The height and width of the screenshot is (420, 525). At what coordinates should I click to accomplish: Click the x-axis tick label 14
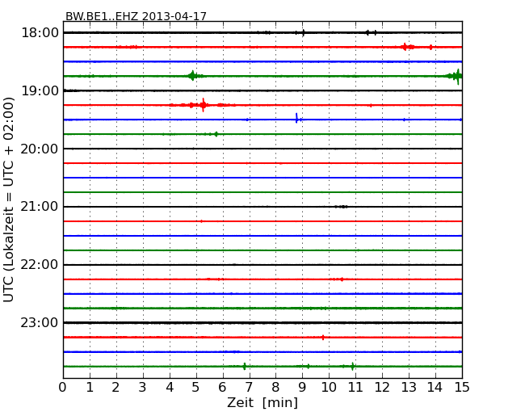point(435,387)
